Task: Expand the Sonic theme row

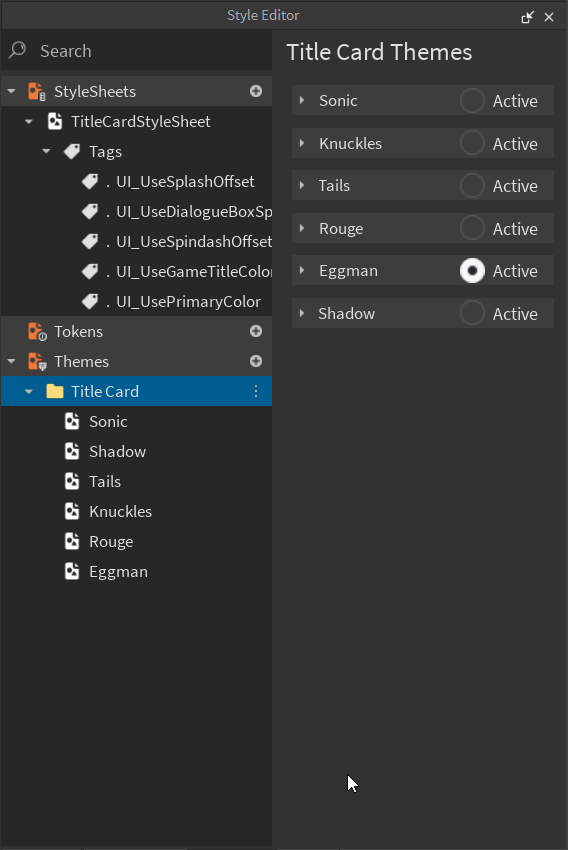Action: 302,100
